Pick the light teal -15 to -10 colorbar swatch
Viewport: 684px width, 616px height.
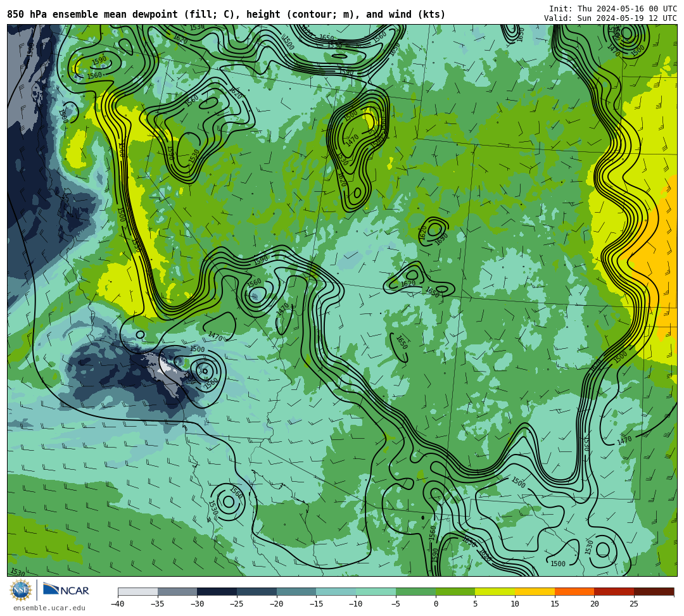click(336, 591)
